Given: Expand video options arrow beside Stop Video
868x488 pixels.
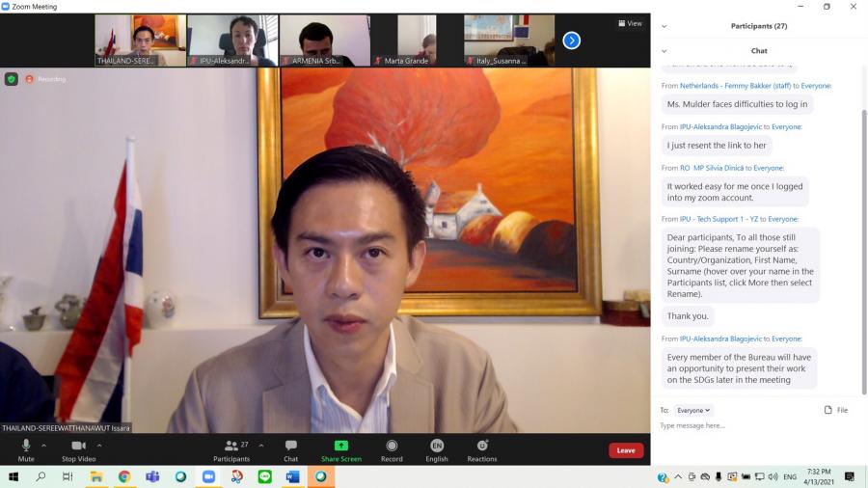Looking at the screenshot, I should (99, 446).
